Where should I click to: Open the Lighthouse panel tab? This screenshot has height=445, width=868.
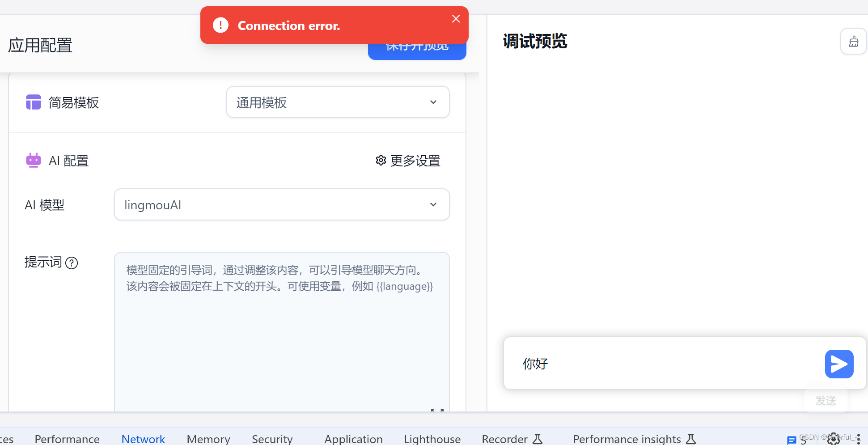[x=432, y=439]
